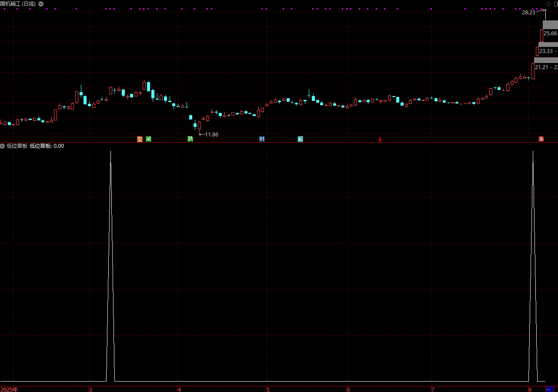Click the blue 财 financial report marker
Viewport: 558px width, 392px height.
(262, 139)
